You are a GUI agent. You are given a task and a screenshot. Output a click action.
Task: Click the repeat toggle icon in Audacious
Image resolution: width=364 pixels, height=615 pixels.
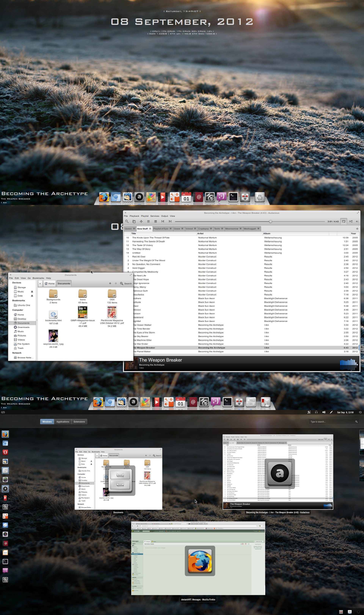coord(344,222)
